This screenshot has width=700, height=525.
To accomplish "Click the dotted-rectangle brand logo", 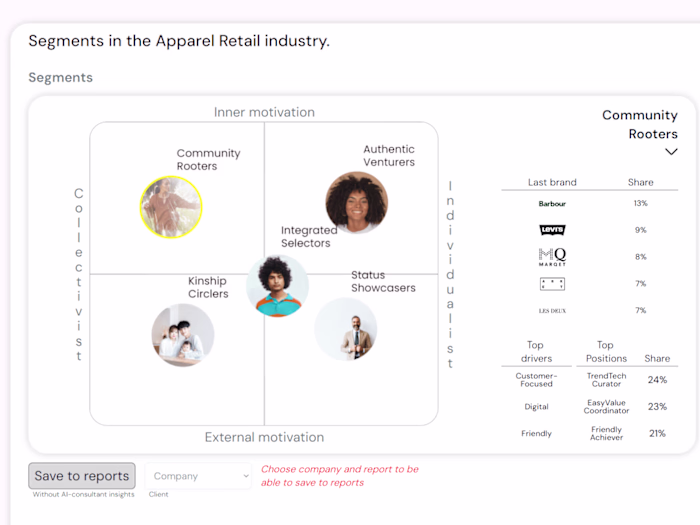I will point(552,284).
